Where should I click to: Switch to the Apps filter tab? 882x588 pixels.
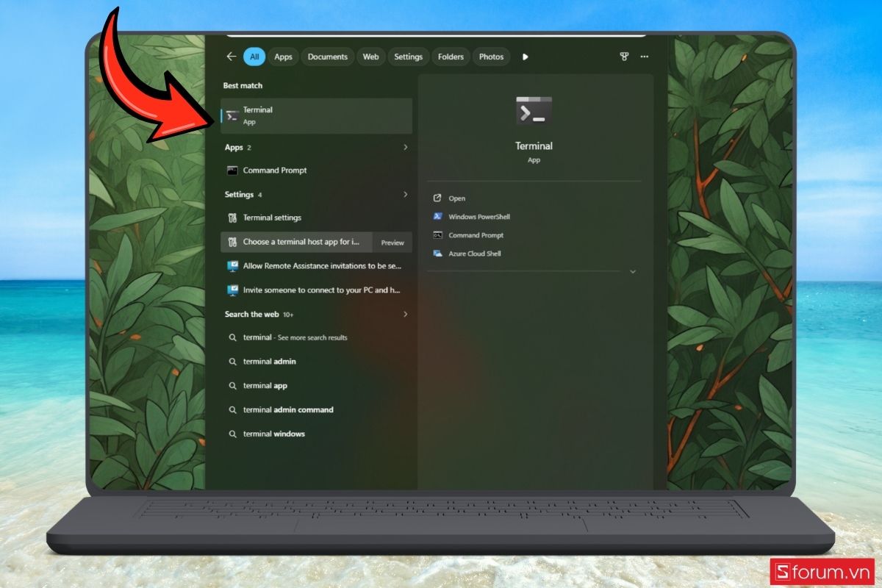tap(283, 57)
